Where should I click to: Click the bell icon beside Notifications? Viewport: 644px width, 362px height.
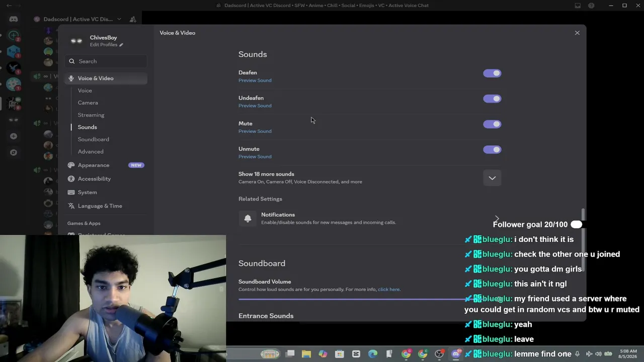(248, 218)
